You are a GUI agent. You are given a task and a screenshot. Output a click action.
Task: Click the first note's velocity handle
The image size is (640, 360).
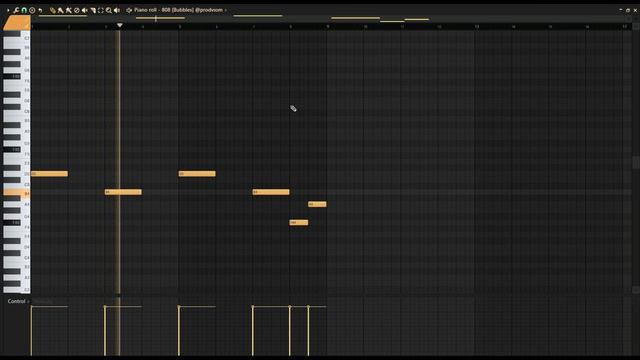point(31,307)
